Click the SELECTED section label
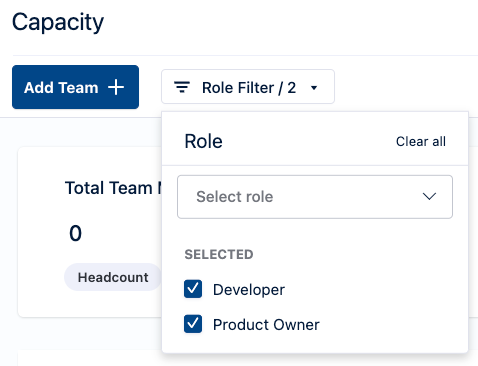Screen dimensions: 478x366 (219, 254)
